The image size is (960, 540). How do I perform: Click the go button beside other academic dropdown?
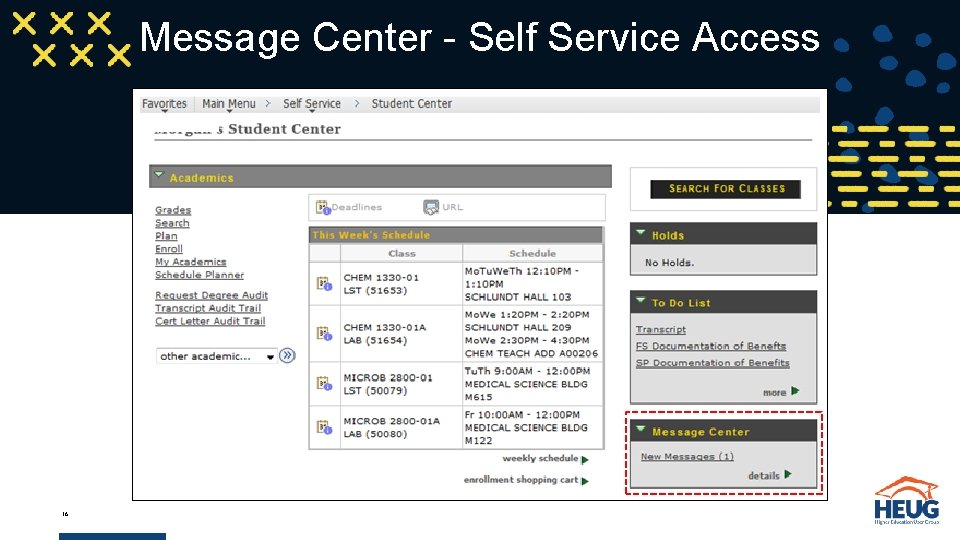click(x=287, y=356)
